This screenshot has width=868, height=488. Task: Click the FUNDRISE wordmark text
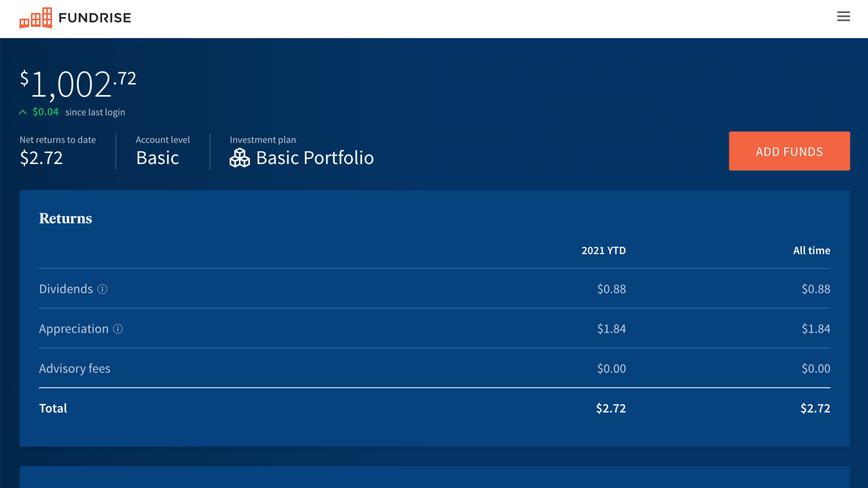click(x=95, y=18)
